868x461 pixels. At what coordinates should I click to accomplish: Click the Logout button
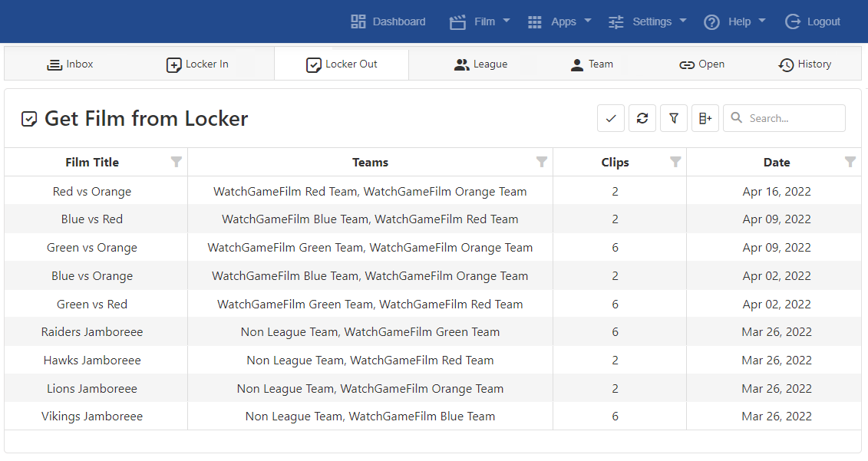[813, 21]
